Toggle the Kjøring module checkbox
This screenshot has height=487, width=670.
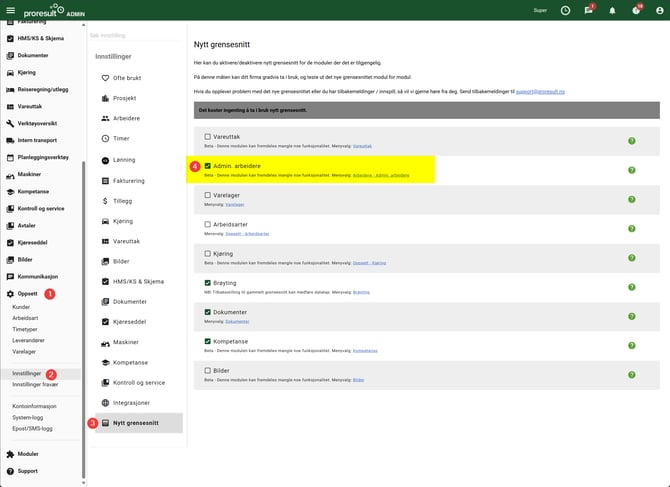(x=207, y=254)
